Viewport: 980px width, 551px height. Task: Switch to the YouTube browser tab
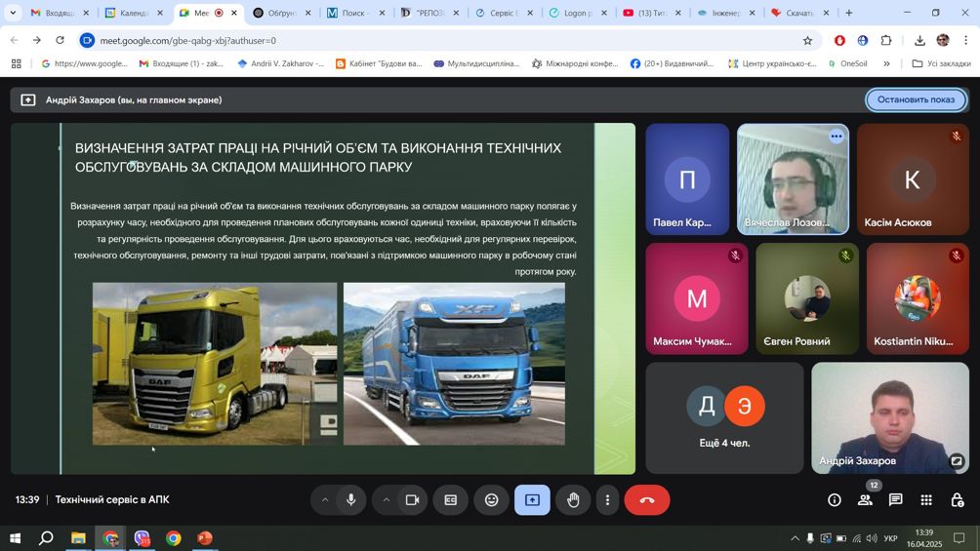644,13
